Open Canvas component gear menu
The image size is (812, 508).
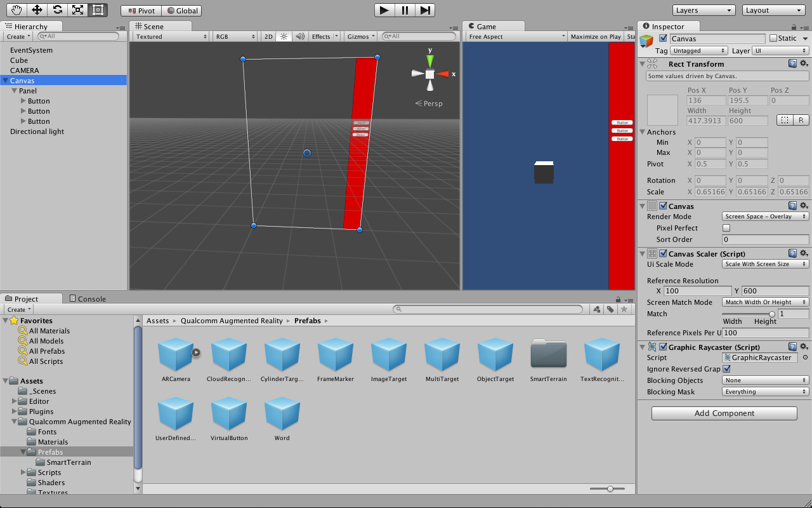pos(804,206)
